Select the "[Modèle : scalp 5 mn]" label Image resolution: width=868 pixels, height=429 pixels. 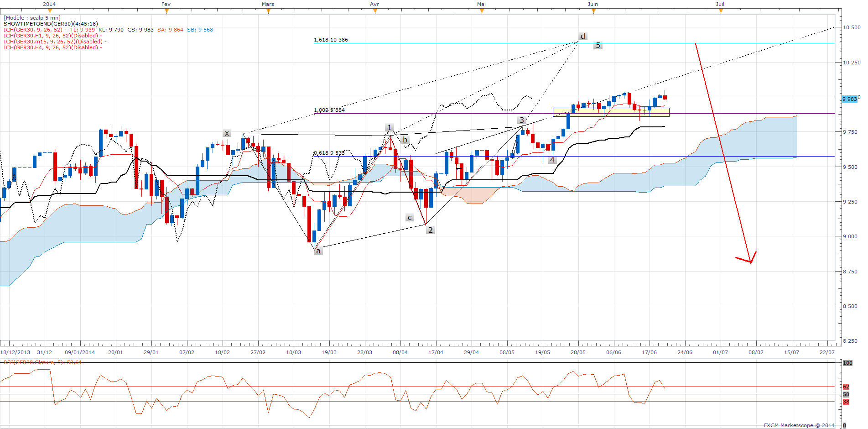pyautogui.click(x=32, y=18)
